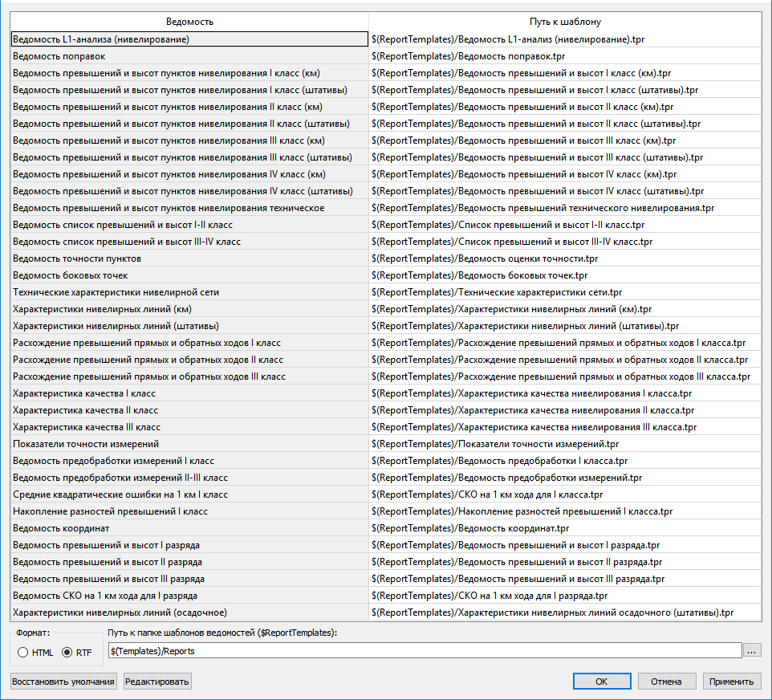The image size is (772, 700).
Task: Click the Применить button
Action: point(731,682)
